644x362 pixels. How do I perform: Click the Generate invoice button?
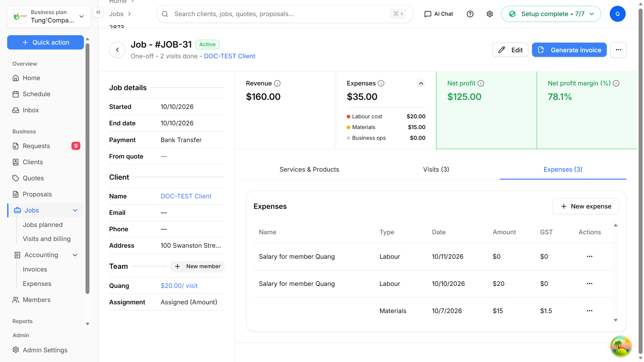(x=569, y=50)
